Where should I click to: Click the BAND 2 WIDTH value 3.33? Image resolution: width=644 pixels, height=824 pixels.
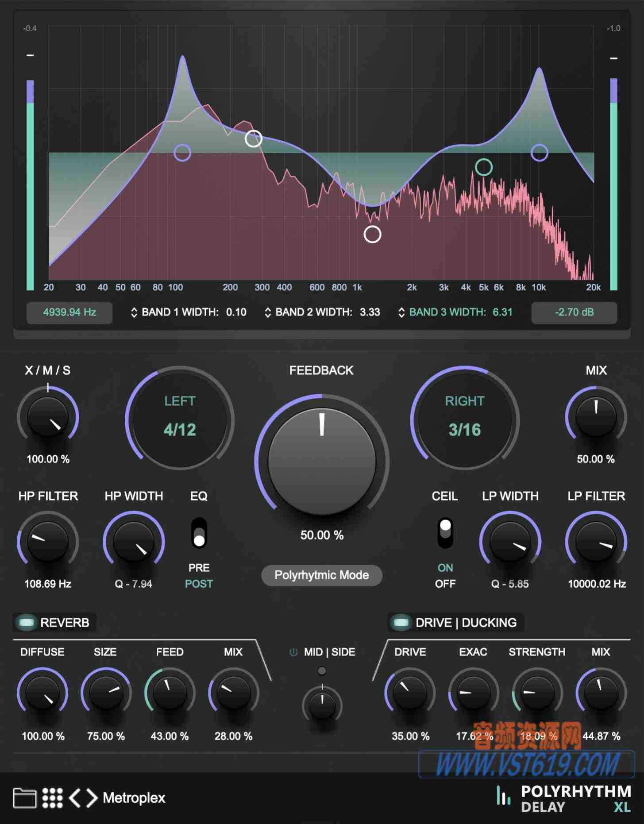tap(370, 312)
